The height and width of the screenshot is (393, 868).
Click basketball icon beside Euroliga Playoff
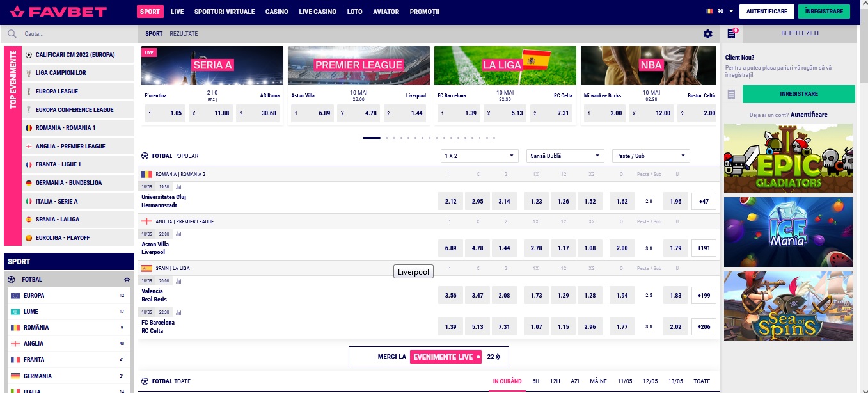coord(28,238)
